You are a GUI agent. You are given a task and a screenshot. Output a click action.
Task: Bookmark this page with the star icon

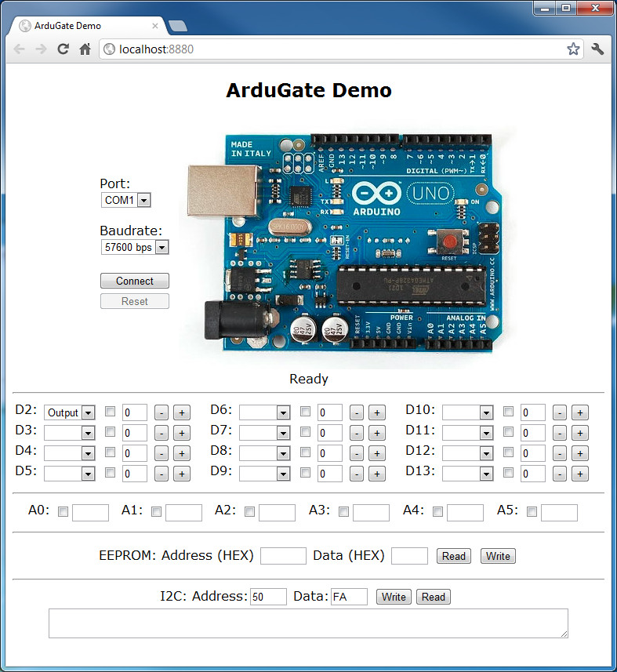tap(573, 49)
